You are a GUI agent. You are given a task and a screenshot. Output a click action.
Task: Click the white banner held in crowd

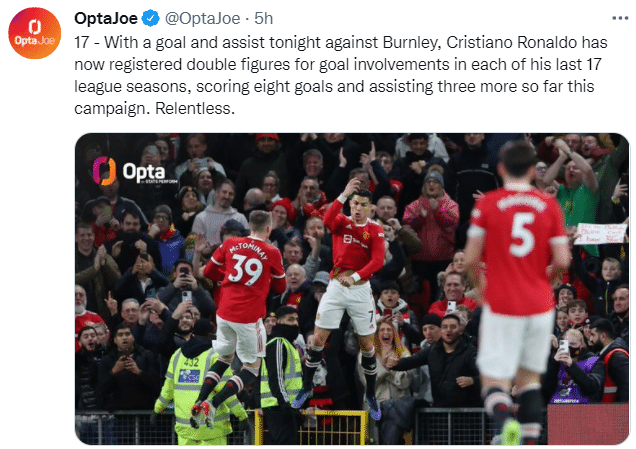tap(600, 233)
